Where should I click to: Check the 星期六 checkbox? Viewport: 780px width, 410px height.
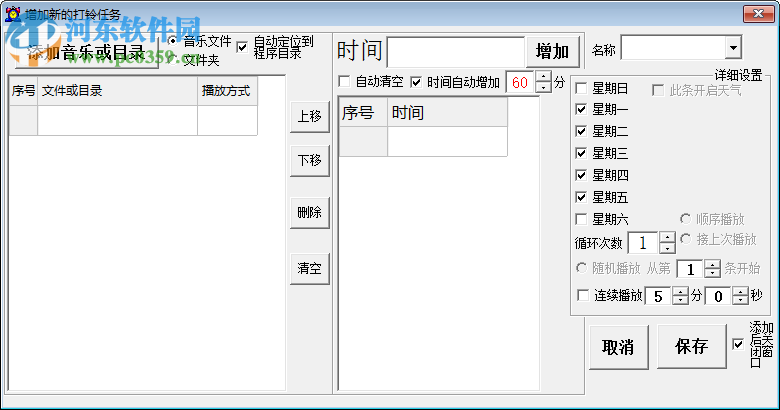pyautogui.click(x=581, y=219)
